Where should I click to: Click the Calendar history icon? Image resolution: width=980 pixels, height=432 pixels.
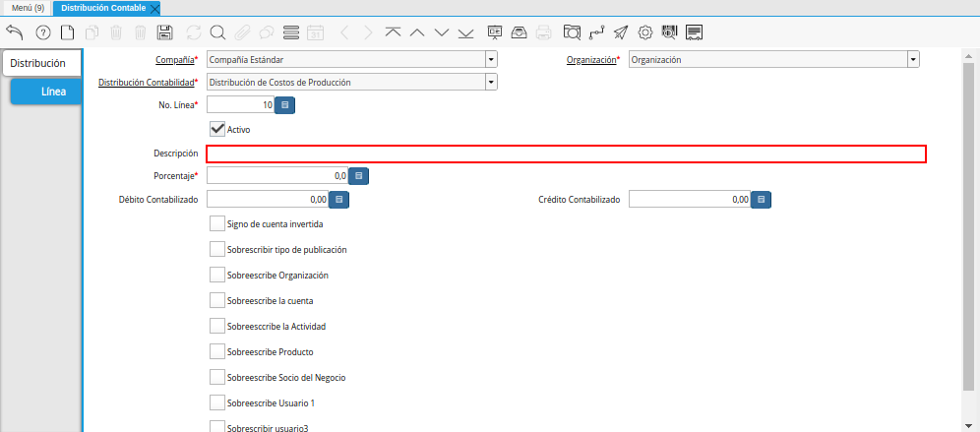click(x=316, y=32)
